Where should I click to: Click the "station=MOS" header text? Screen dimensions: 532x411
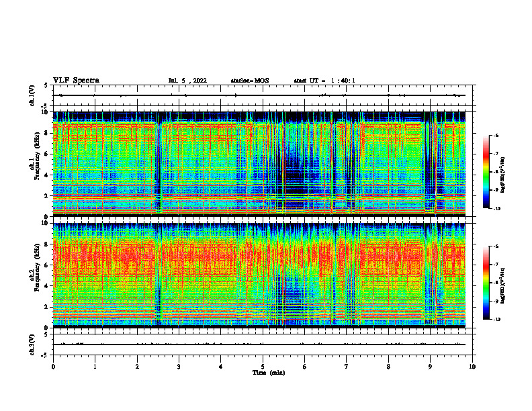coord(250,81)
